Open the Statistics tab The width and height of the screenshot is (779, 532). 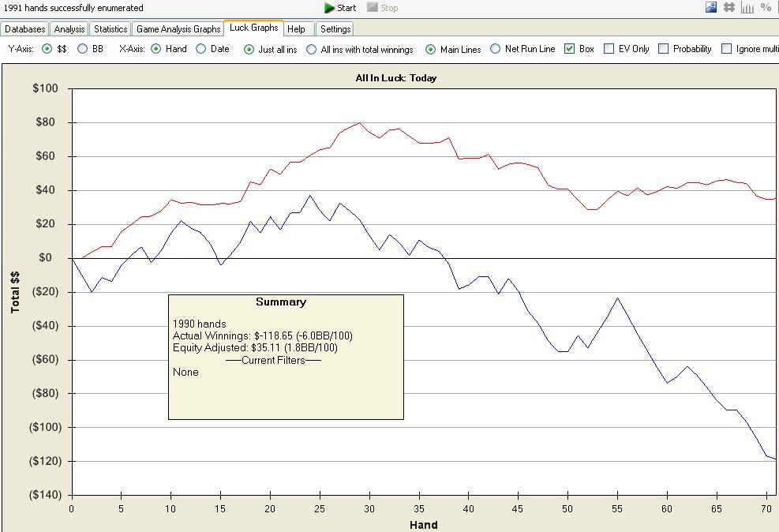click(x=110, y=29)
